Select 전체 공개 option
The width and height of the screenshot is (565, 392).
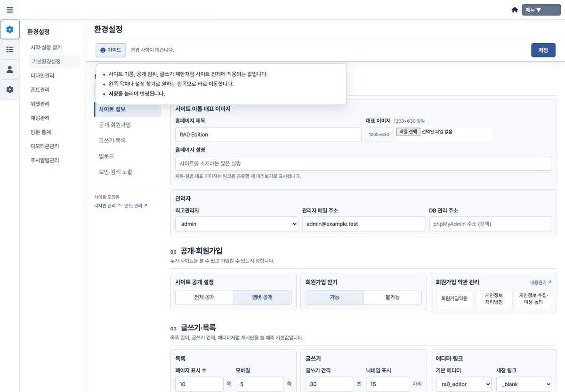204,297
